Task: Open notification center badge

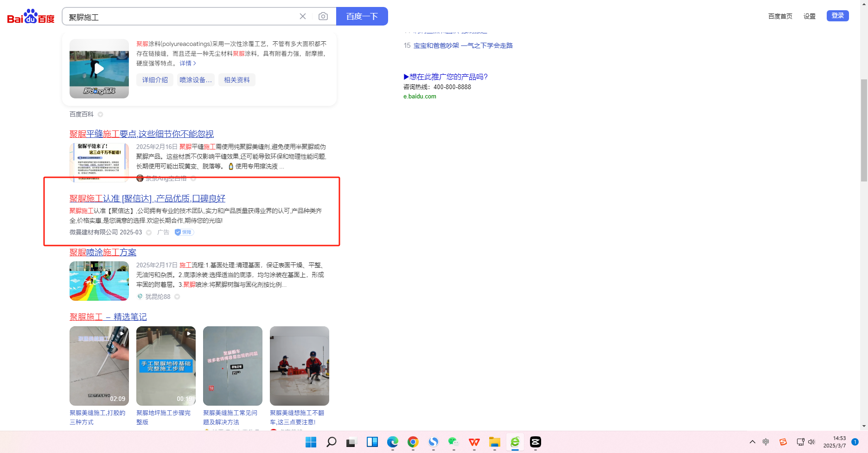Action: (x=855, y=442)
